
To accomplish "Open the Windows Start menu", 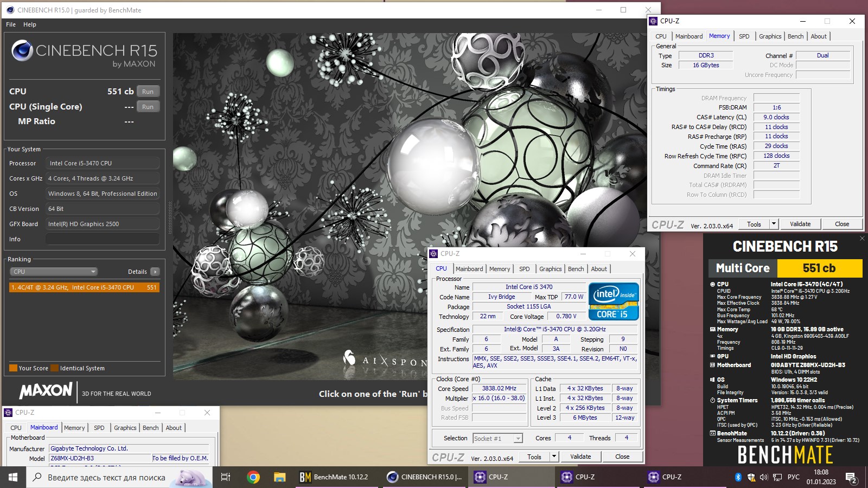I will tap(13, 477).
